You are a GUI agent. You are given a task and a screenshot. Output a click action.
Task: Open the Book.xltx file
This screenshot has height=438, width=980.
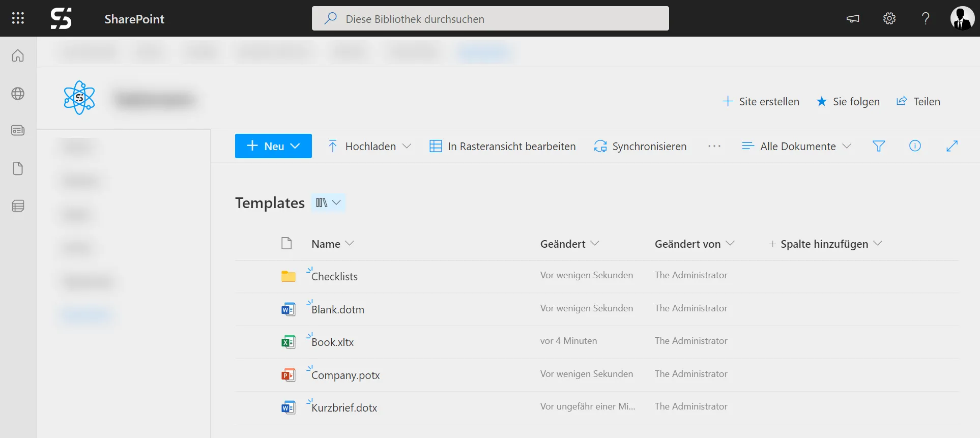coord(332,342)
